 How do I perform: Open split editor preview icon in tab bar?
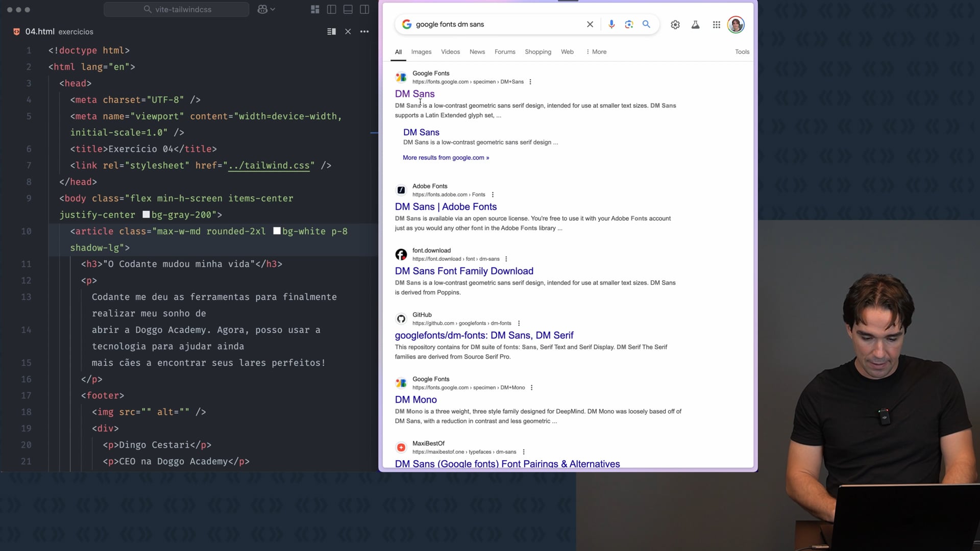(x=331, y=32)
